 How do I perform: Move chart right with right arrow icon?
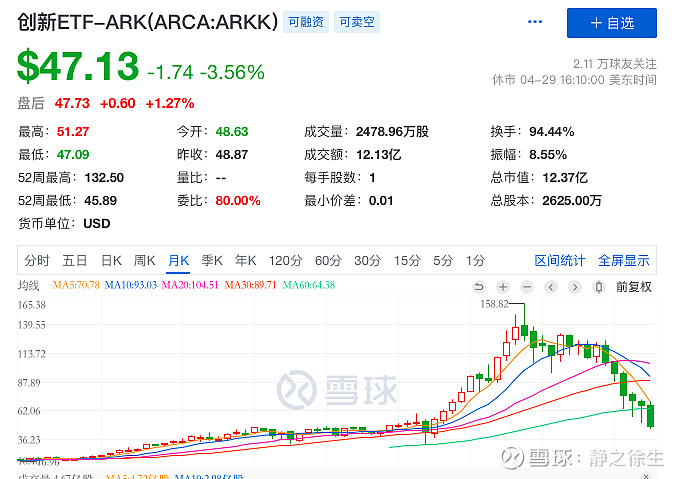click(575, 287)
